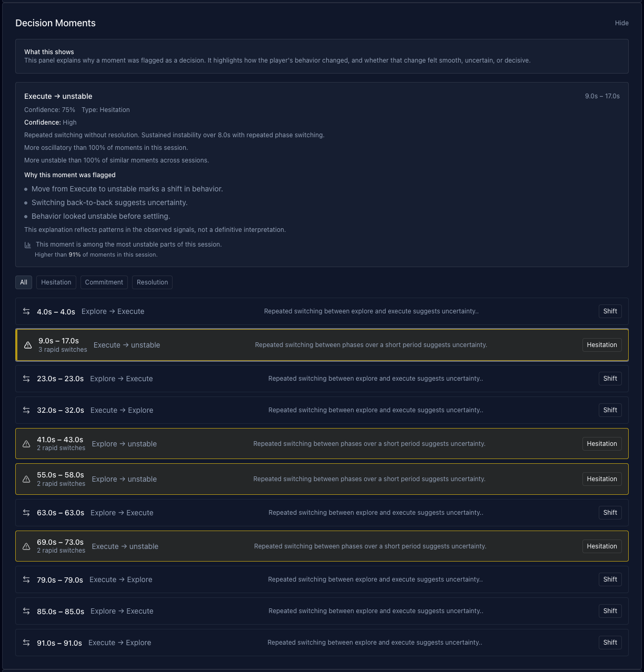This screenshot has height=672, width=644.
Task: Click Shift badge on 32.0s row
Action: pyautogui.click(x=610, y=410)
